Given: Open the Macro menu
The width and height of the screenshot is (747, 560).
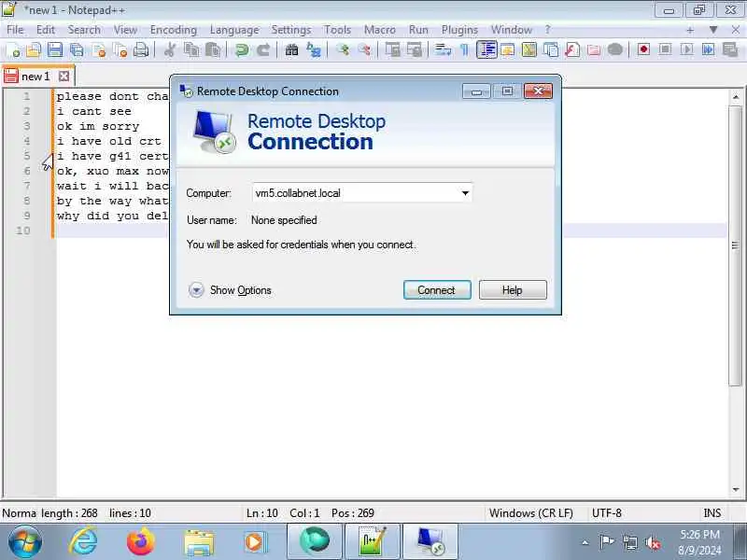Looking at the screenshot, I should click(x=380, y=30).
